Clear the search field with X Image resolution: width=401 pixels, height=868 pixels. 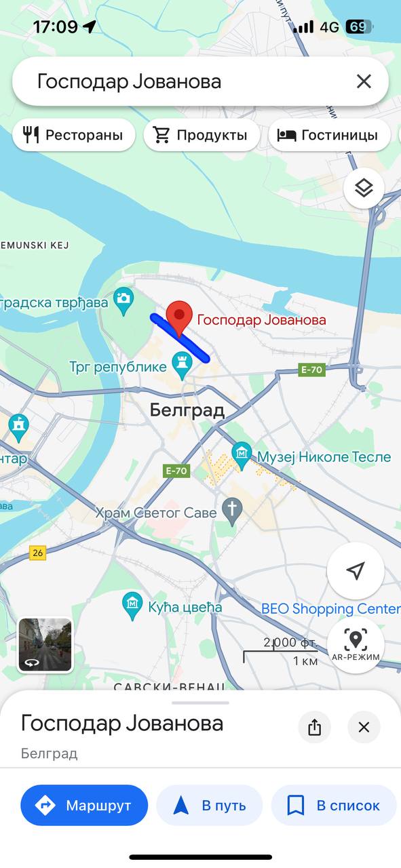coord(364,81)
